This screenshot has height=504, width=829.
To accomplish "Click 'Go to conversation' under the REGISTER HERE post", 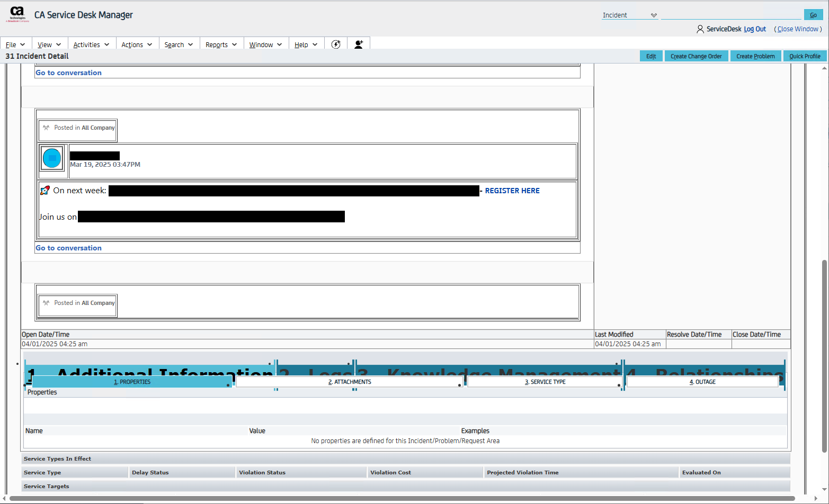I will (x=68, y=248).
